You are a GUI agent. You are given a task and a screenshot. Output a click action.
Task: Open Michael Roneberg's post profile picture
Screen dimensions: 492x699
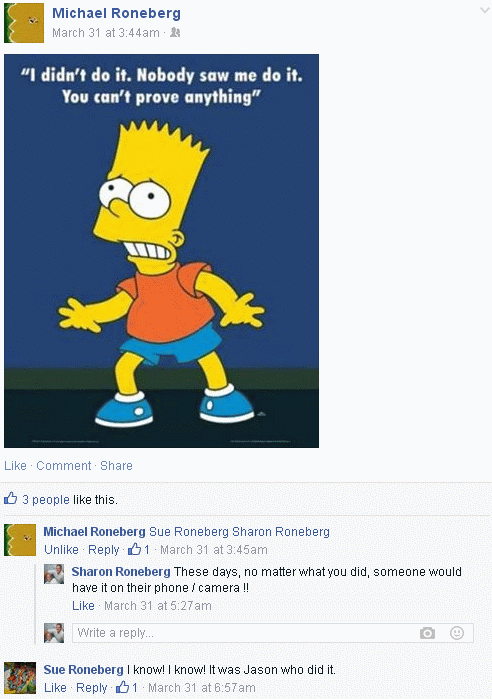pos(24,23)
